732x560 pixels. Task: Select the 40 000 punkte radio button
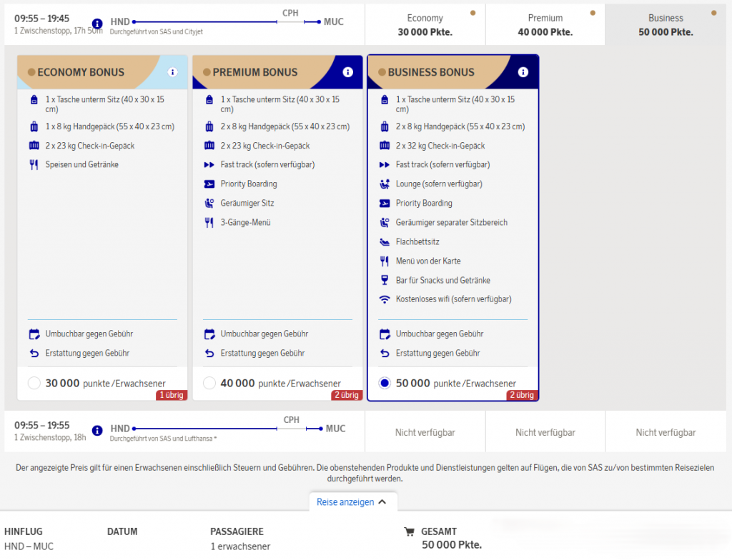coord(209,383)
